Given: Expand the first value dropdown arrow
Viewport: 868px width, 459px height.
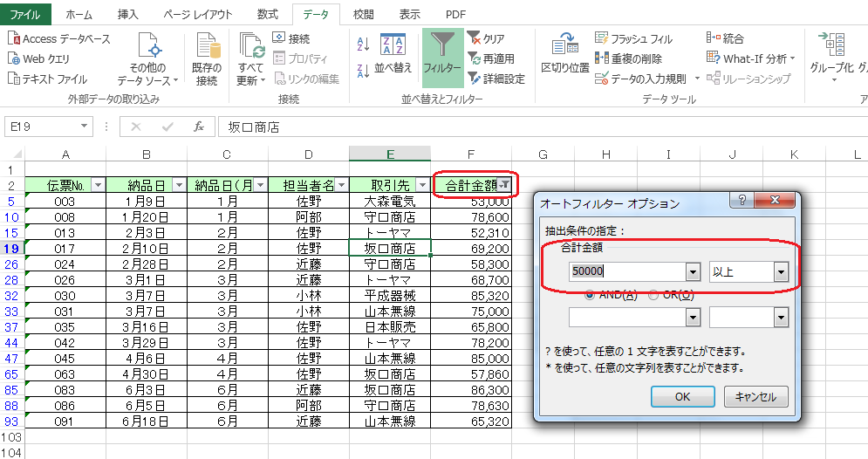Looking at the screenshot, I should 693,271.
